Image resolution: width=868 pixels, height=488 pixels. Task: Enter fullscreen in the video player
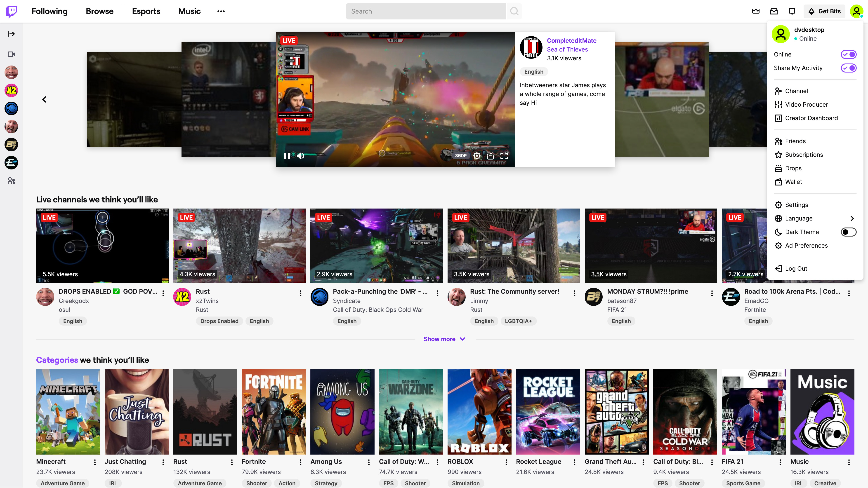click(x=504, y=156)
